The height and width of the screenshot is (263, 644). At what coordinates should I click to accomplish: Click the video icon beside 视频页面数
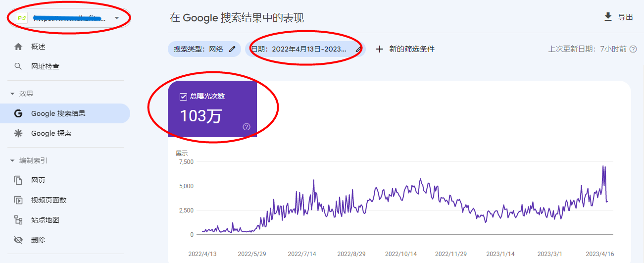pos(18,200)
